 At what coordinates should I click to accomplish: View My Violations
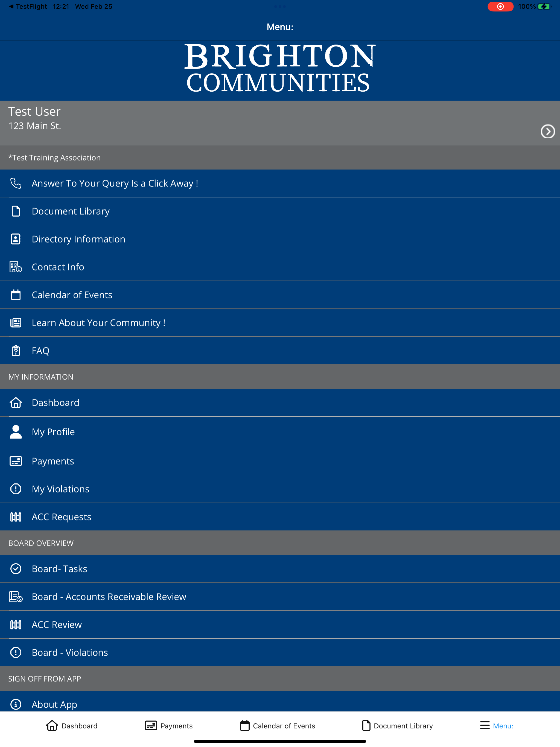(280, 489)
